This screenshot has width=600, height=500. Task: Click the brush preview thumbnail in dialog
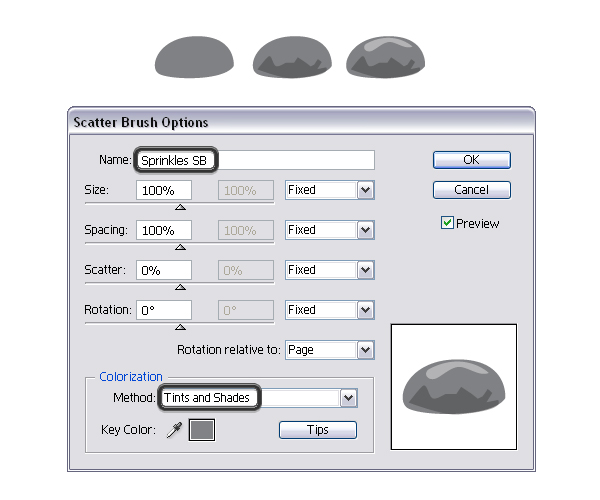click(x=454, y=387)
